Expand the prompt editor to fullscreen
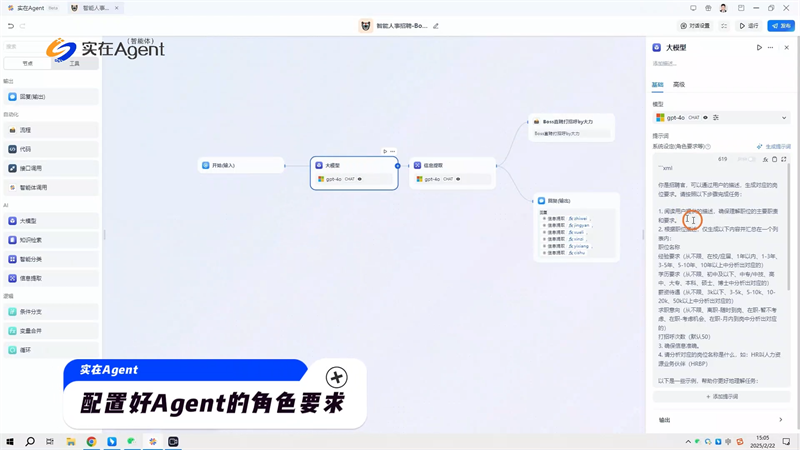The width and height of the screenshot is (800, 450). 784,159
